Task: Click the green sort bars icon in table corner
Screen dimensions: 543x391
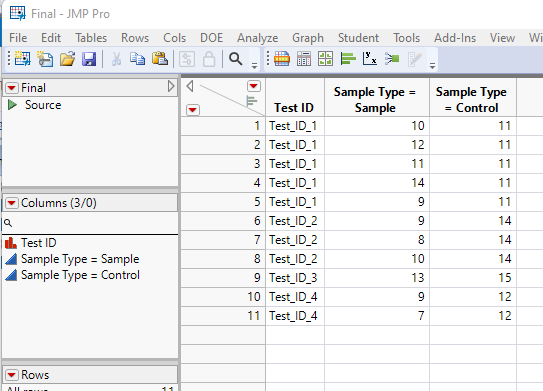Action: click(252, 101)
